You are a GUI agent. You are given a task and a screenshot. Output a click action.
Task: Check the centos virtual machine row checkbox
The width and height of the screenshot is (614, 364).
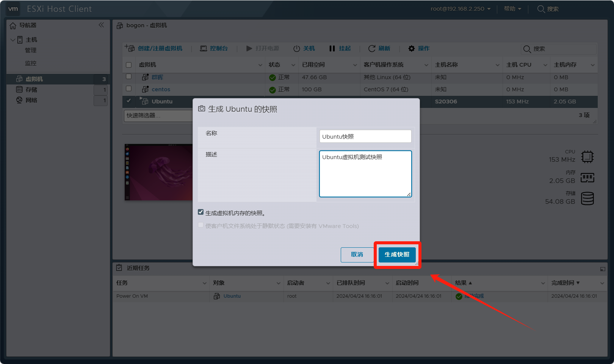tap(129, 89)
